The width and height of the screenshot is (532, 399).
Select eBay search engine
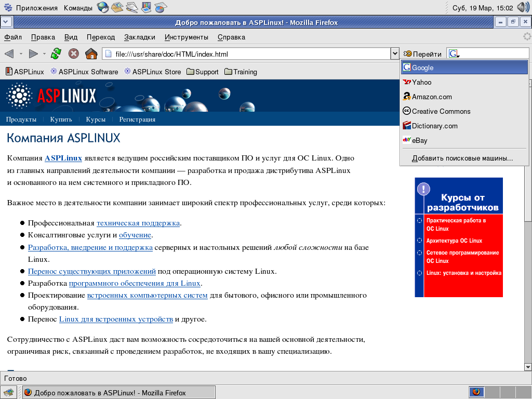pyautogui.click(x=464, y=140)
